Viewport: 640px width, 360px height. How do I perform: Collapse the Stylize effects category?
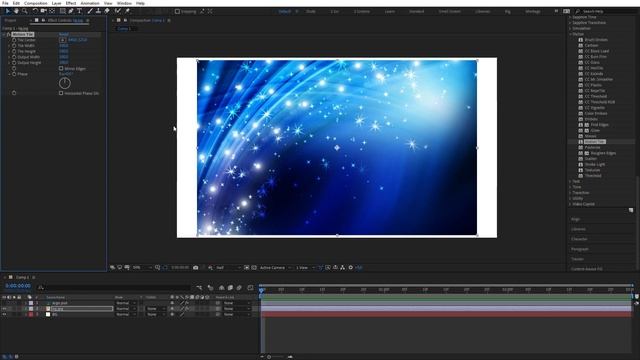(x=570, y=34)
